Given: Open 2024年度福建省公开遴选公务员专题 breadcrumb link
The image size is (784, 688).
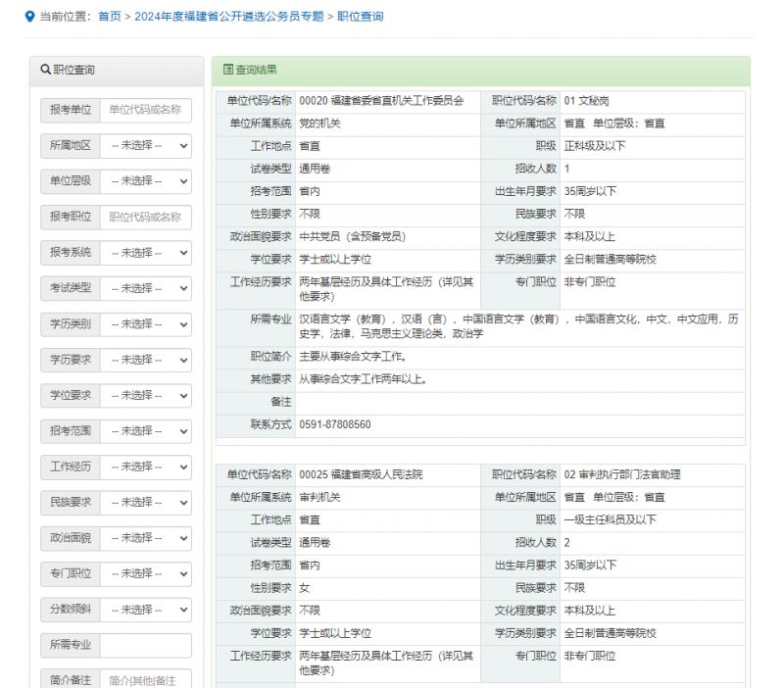Looking at the screenshot, I should tap(229, 17).
